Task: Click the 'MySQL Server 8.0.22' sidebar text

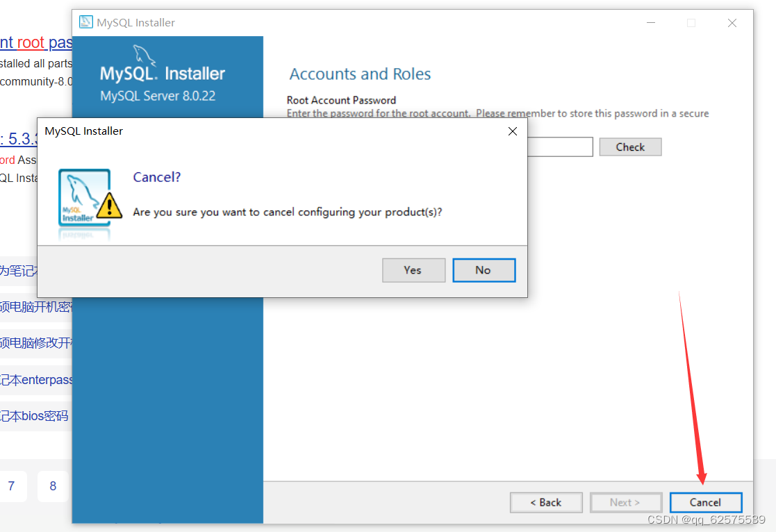Action: point(158,96)
